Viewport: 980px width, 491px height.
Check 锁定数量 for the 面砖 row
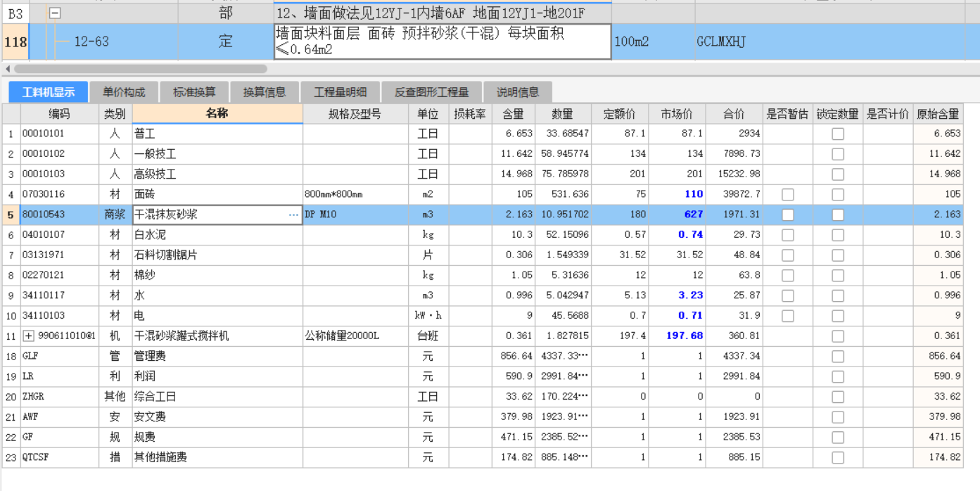[x=838, y=195]
